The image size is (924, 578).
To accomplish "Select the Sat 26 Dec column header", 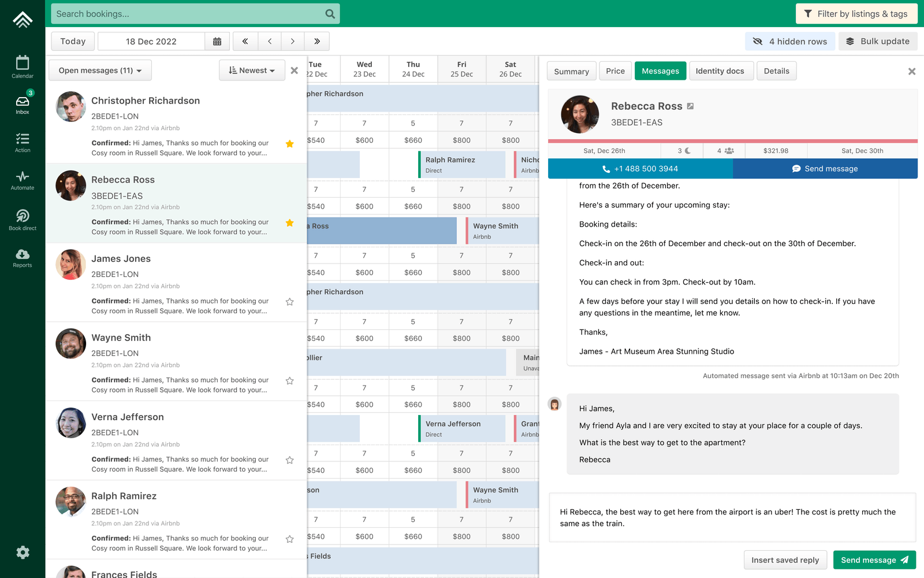I will [x=511, y=69].
